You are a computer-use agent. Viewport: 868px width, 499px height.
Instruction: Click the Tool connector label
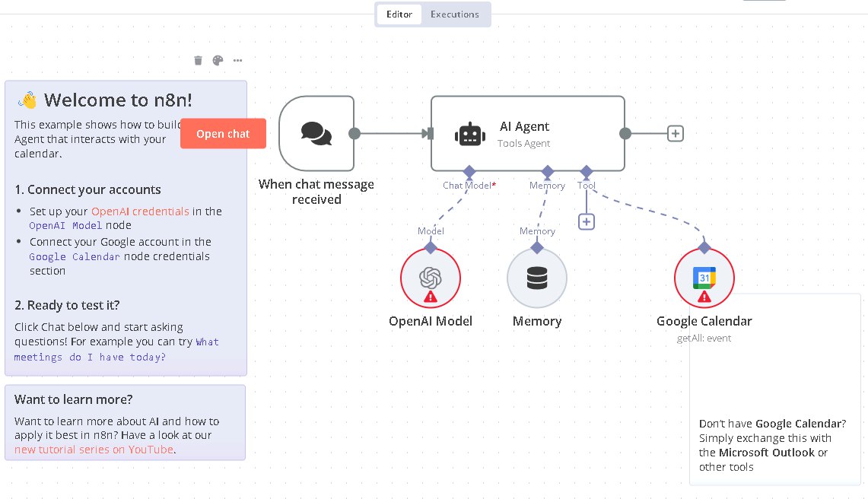(x=587, y=186)
